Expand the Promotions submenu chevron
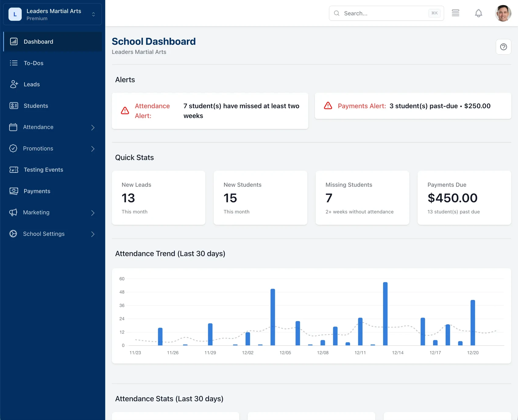This screenshot has height=420, width=518. [x=93, y=149]
